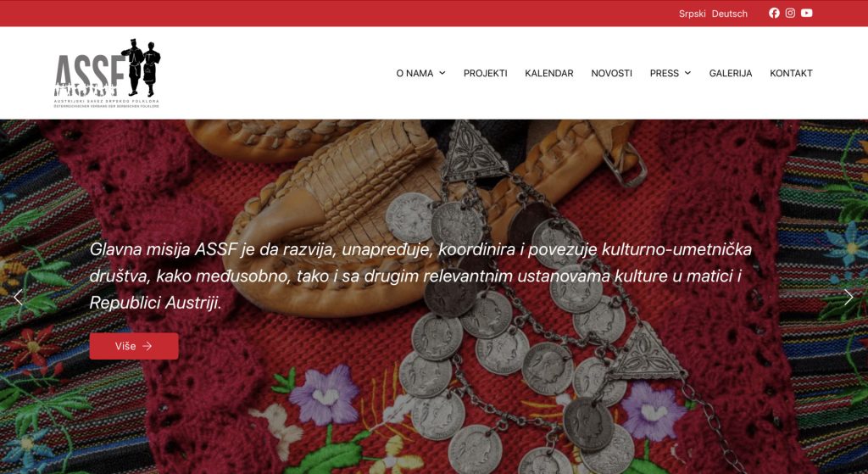868x474 pixels.
Task: Open the Instagram social icon
Action: (x=790, y=13)
